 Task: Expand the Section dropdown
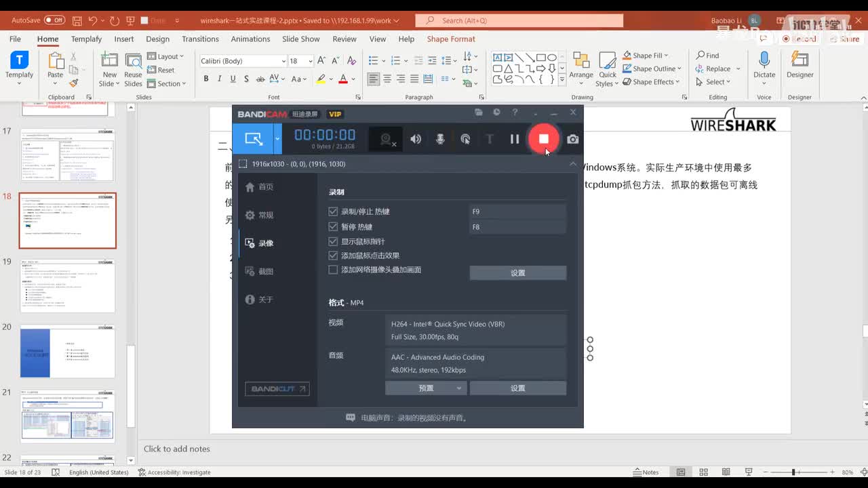[x=167, y=83]
